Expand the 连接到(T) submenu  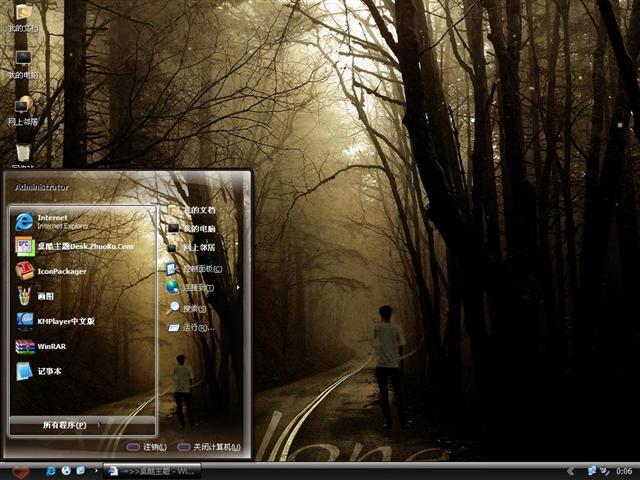point(203,287)
